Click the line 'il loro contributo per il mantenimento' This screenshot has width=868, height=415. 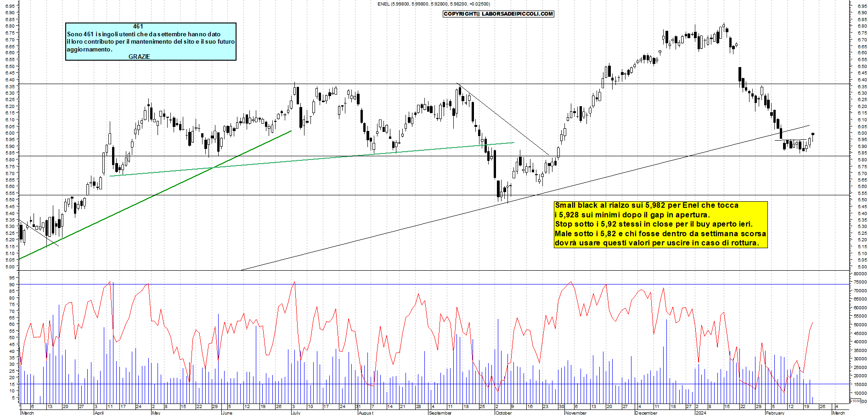pos(151,41)
